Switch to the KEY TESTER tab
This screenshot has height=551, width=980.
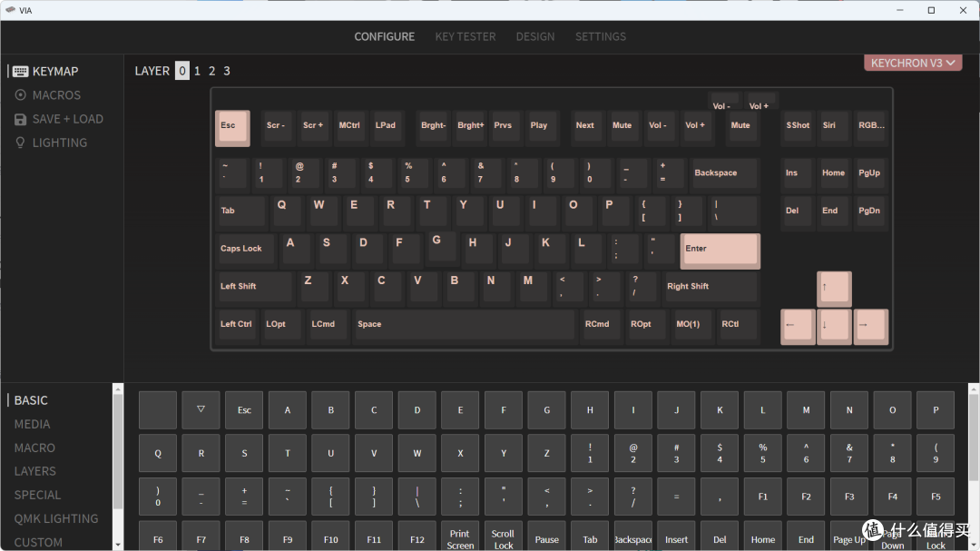point(465,36)
